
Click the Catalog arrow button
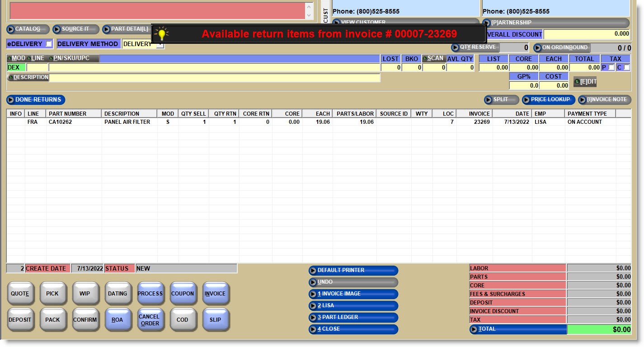[x=28, y=29]
